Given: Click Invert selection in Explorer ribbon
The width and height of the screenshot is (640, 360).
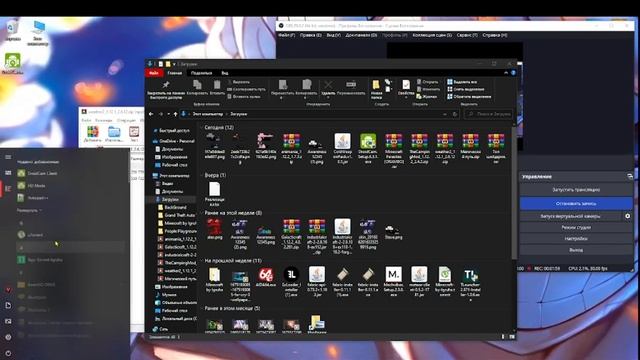Looking at the screenshot, I should click(469, 97).
